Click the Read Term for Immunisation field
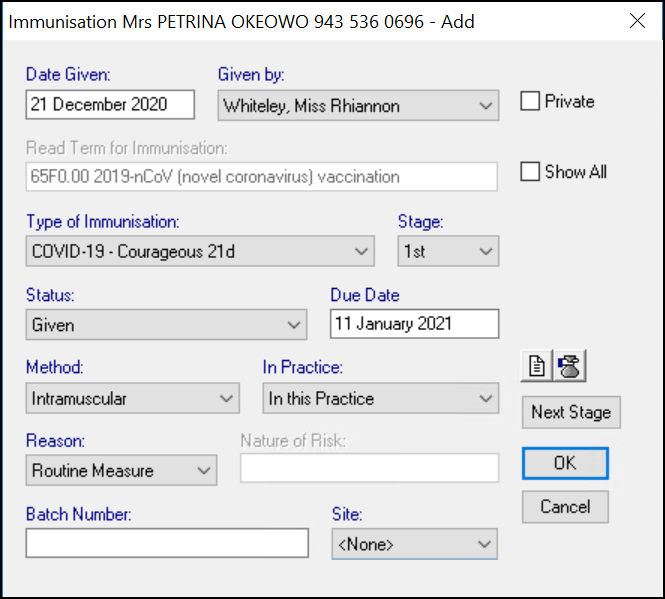The height and width of the screenshot is (599, 665). tap(261, 177)
